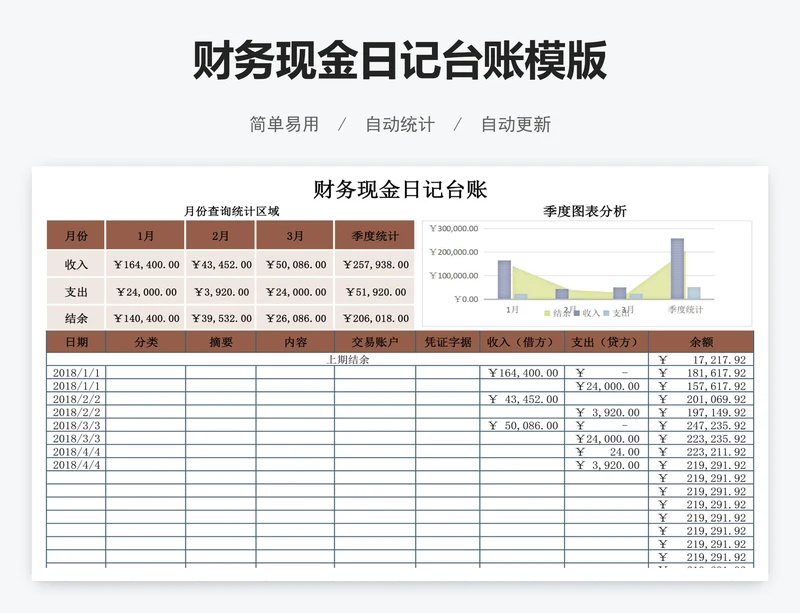Click the 支出 row label in the summary table
The height and width of the screenshot is (613, 800).
coord(76,291)
